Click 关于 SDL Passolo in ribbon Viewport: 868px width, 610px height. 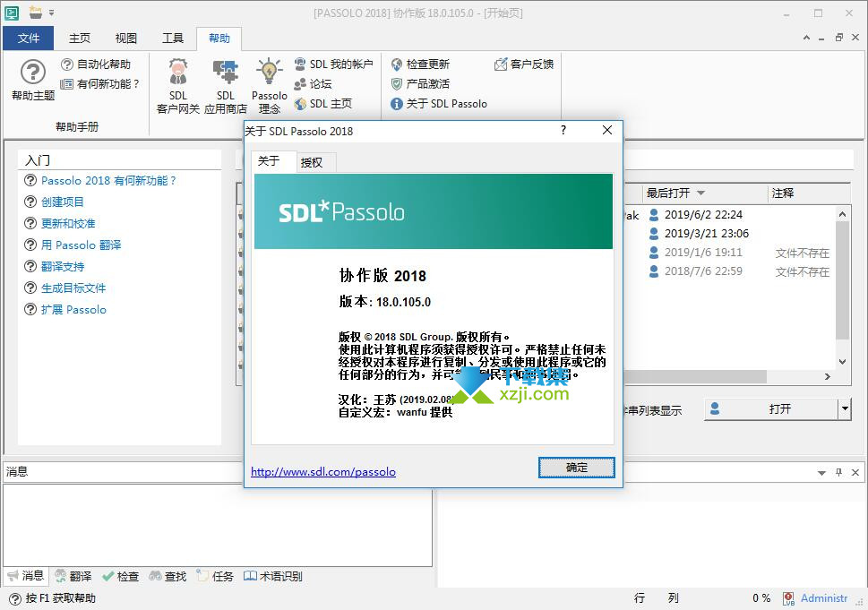click(x=439, y=104)
